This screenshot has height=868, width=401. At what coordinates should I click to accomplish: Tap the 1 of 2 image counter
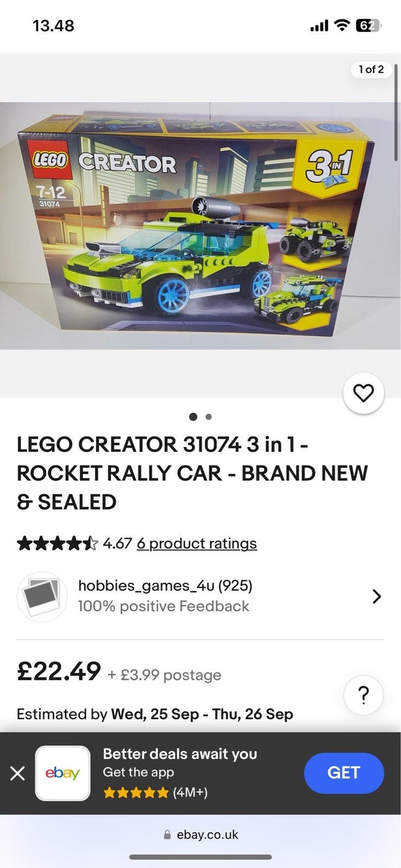371,69
